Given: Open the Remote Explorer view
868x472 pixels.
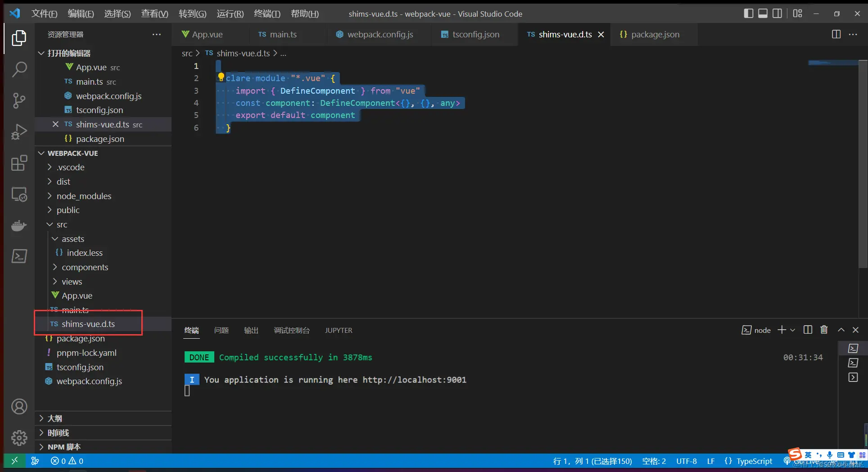Looking at the screenshot, I should tap(19, 194).
